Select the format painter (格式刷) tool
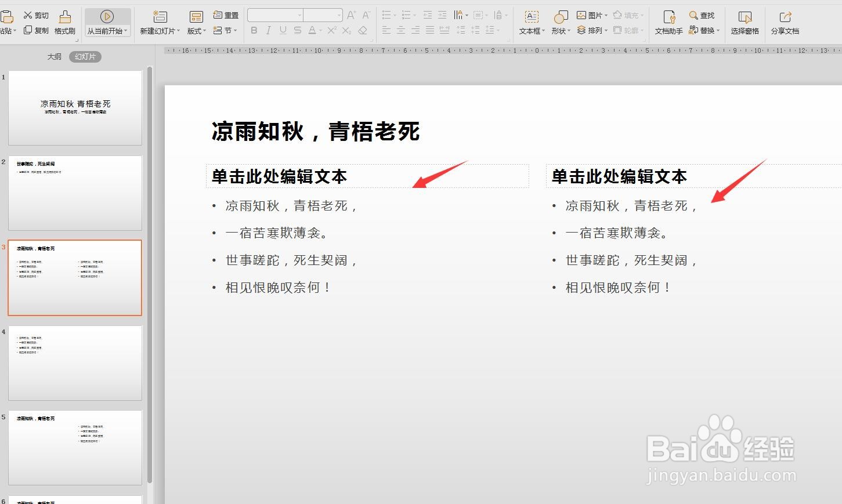 point(64,23)
